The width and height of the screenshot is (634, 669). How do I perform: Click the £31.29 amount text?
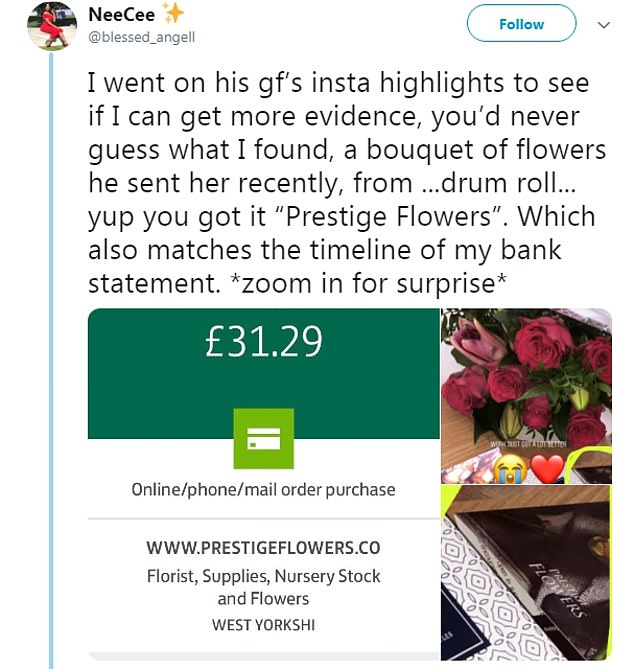click(x=263, y=343)
